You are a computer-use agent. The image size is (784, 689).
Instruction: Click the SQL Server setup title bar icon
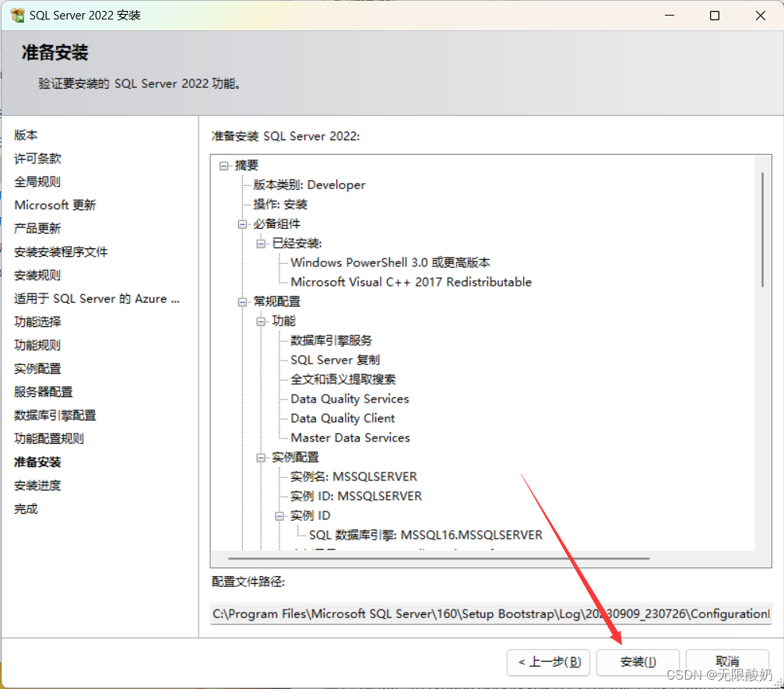tap(17, 16)
